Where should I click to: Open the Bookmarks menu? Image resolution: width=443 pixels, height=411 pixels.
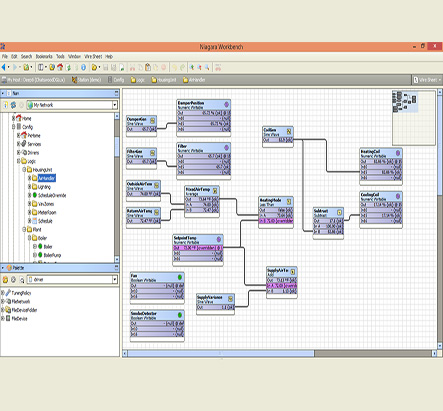[x=44, y=56]
